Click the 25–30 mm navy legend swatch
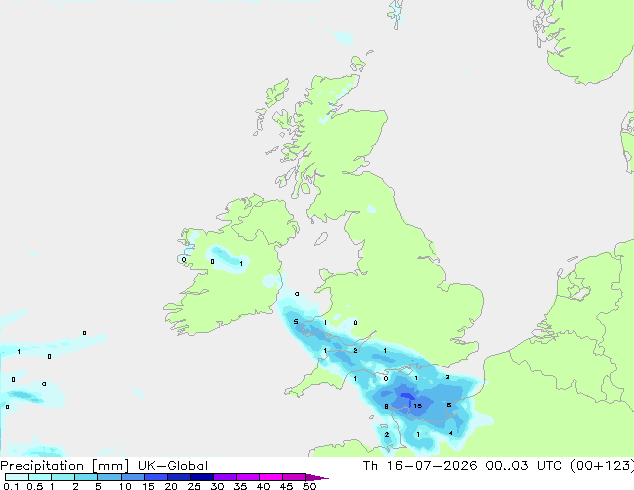 [202, 477]
